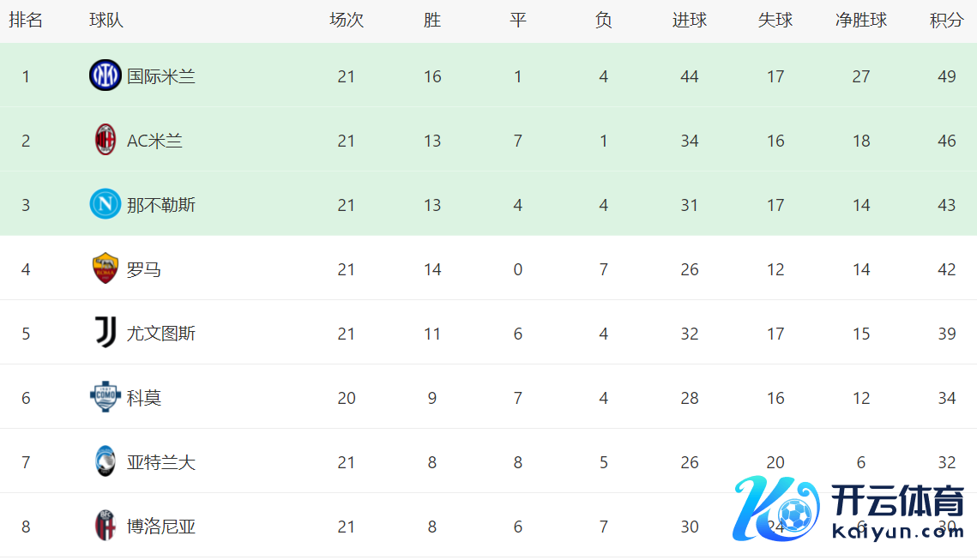Viewport: 977px width, 560px height.
Task: Click the 排名 column header
Action: click(x=26, y=21)
